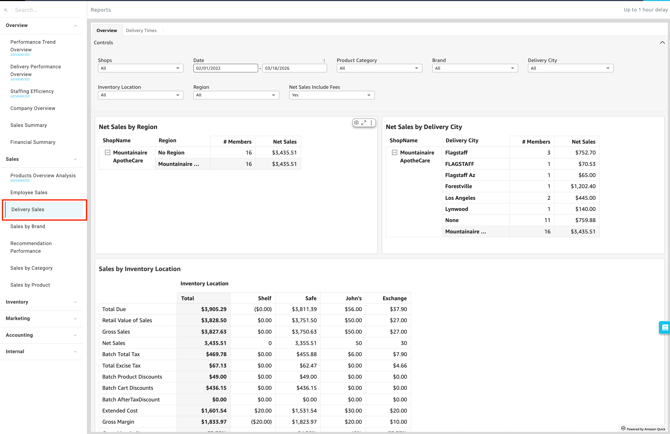Open the Shops dropdown filter

point(140,69)
